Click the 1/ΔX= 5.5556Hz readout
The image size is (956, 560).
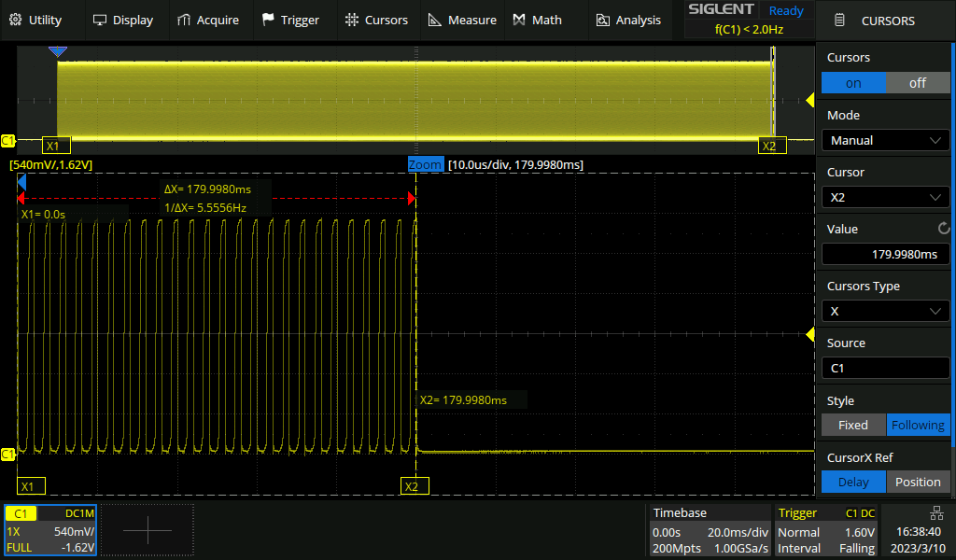205,208
